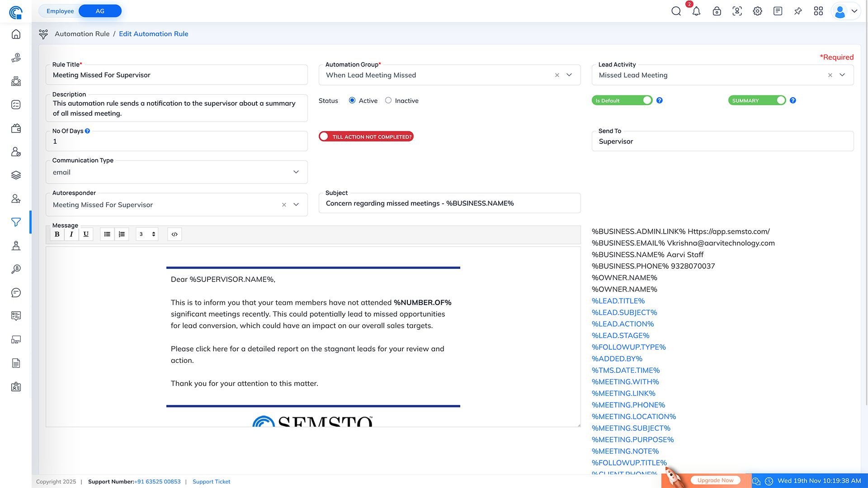Enable Till Action Not Completed toggle

pyautogui.click(x=366, y=136)
